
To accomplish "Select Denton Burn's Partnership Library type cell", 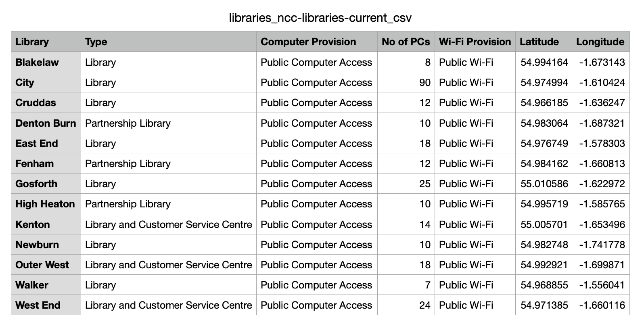I will coord(169,123).
